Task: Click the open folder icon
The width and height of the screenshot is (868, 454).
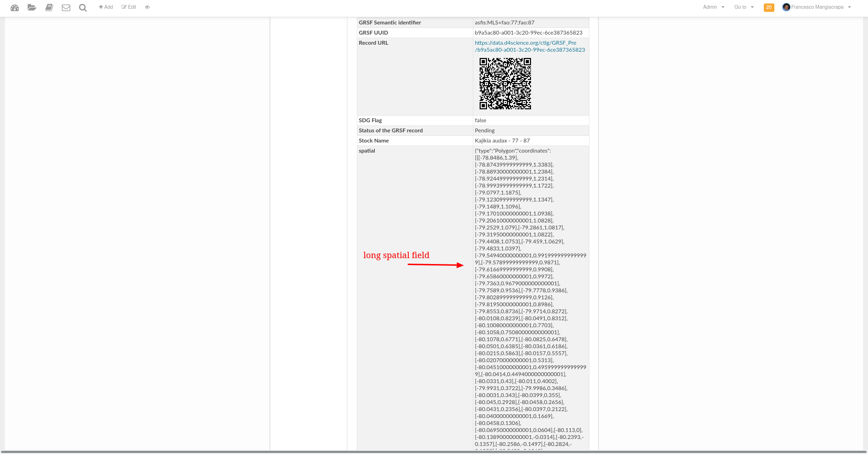Action: [32, 7]
